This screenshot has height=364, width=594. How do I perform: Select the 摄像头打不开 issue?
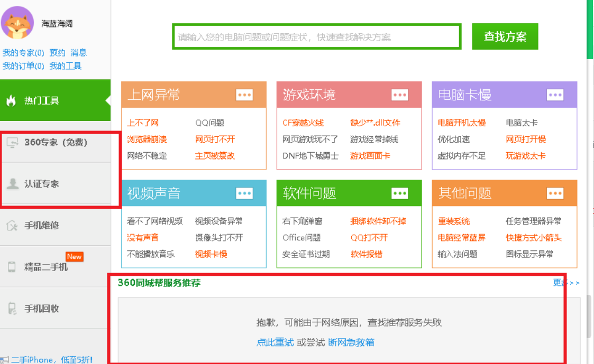(x=219, y=238)
